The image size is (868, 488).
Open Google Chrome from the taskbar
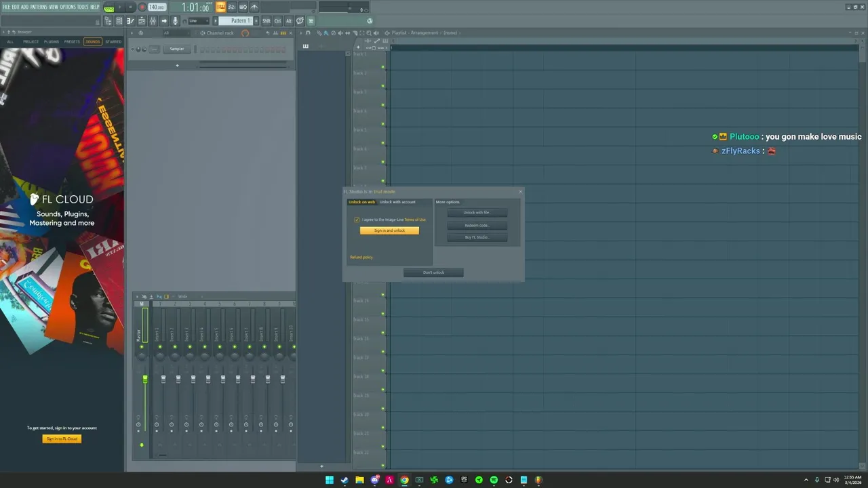click(404, 480)
